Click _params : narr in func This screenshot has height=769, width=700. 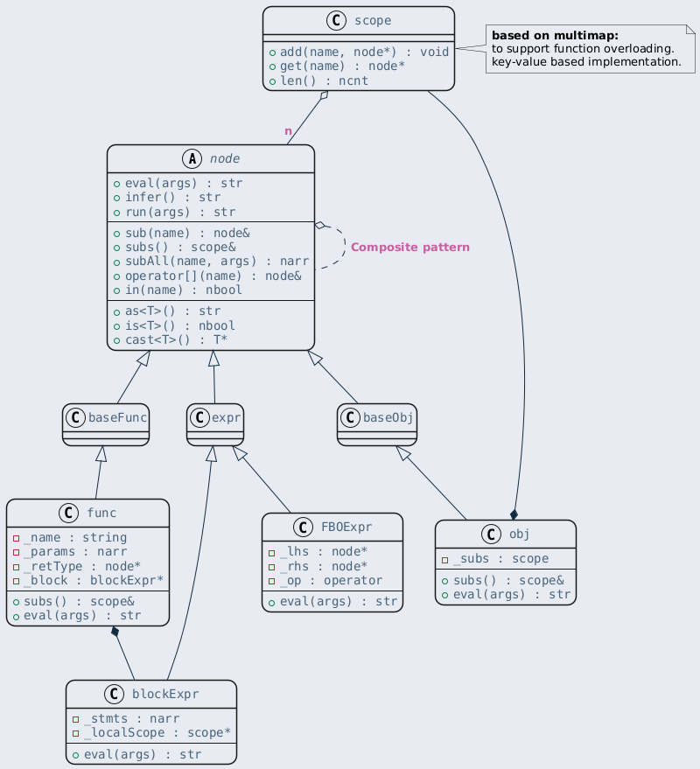click(75, 552)
